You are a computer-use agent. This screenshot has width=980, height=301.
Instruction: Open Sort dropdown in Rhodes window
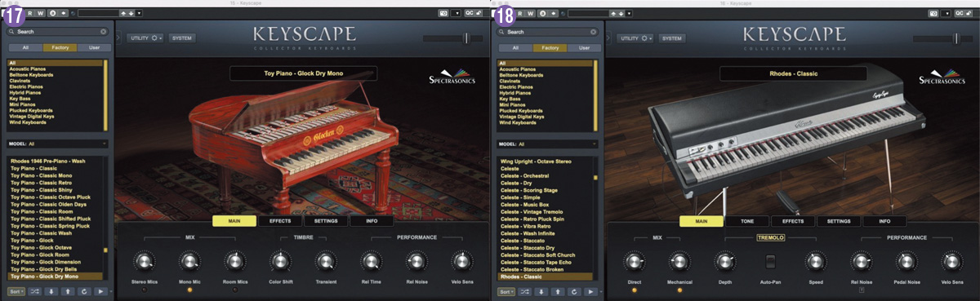507,291
